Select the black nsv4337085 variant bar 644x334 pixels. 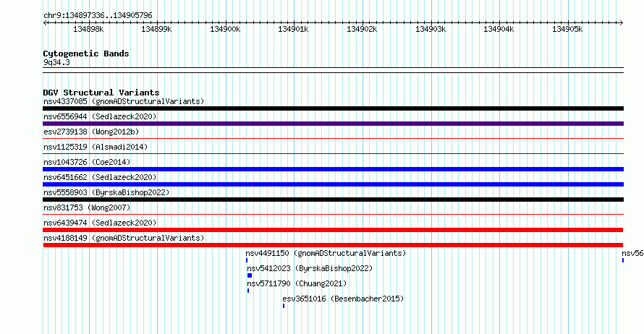[333, 108]
